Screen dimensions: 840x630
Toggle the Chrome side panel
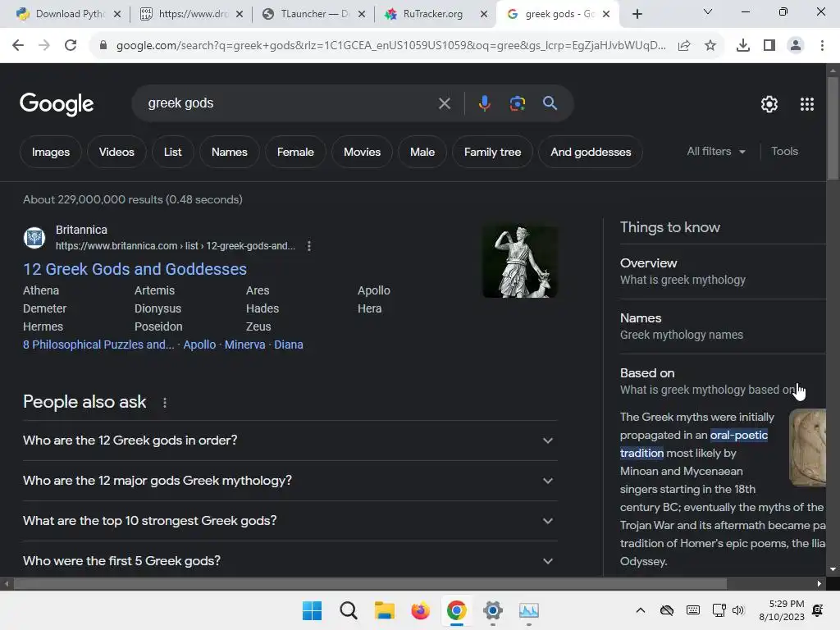coord(769,46)
